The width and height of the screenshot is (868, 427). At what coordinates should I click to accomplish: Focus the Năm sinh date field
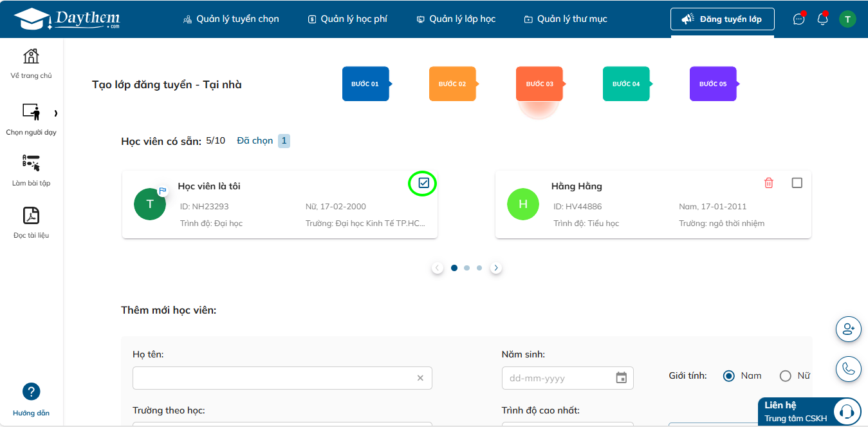568,378
